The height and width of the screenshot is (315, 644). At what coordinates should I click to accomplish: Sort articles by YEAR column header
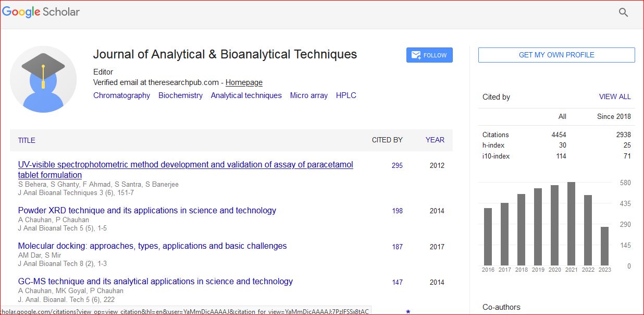tap(435, 140)
